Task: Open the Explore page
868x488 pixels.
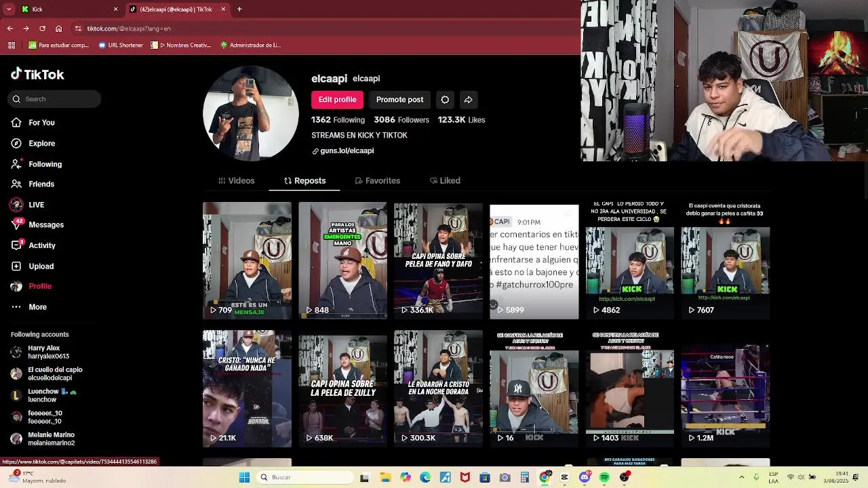Action: click(x=33, y=144)
